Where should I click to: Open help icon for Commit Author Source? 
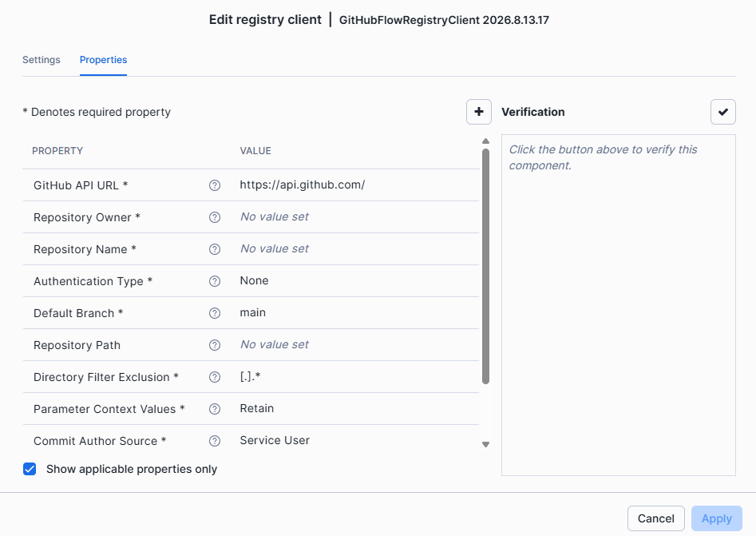(x=215, y=441)
